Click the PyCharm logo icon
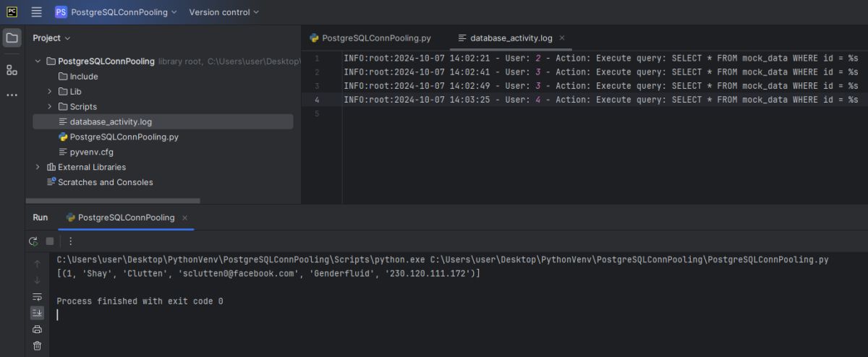 (12, 12)
